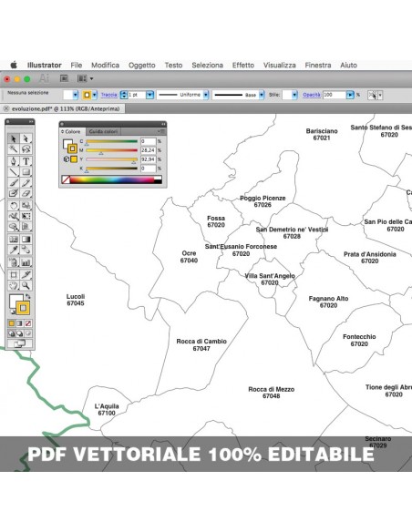
Task: Select the Selection arrow tool
Action: (14, 138)
